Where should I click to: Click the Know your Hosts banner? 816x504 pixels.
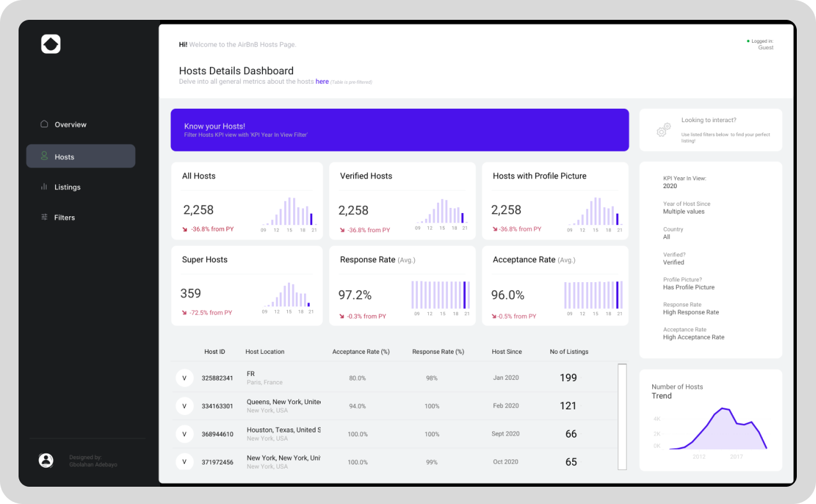[x=399, y=130]
